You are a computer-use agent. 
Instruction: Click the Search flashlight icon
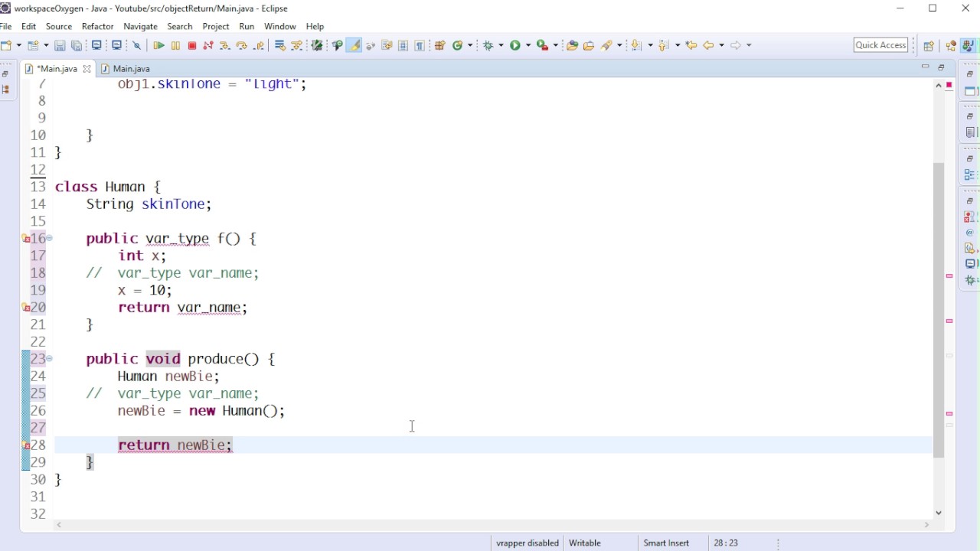pos(607,45)
